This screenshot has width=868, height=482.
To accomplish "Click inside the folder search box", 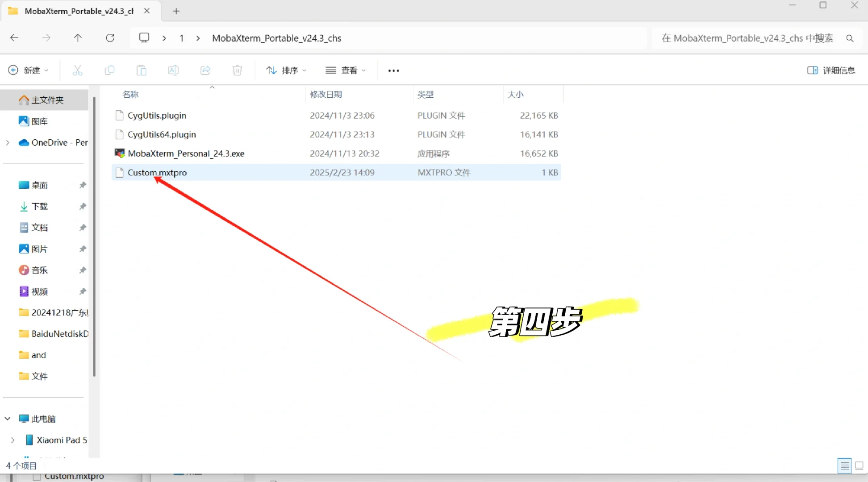I will click(746, 38).
